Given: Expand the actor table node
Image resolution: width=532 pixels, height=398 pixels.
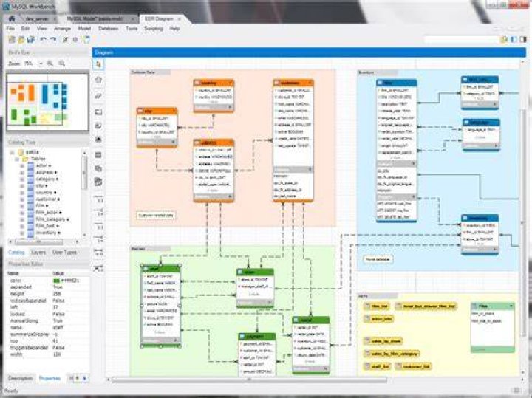Looking at the screenshot, I should pyautogui.click(x=22, y=165).
